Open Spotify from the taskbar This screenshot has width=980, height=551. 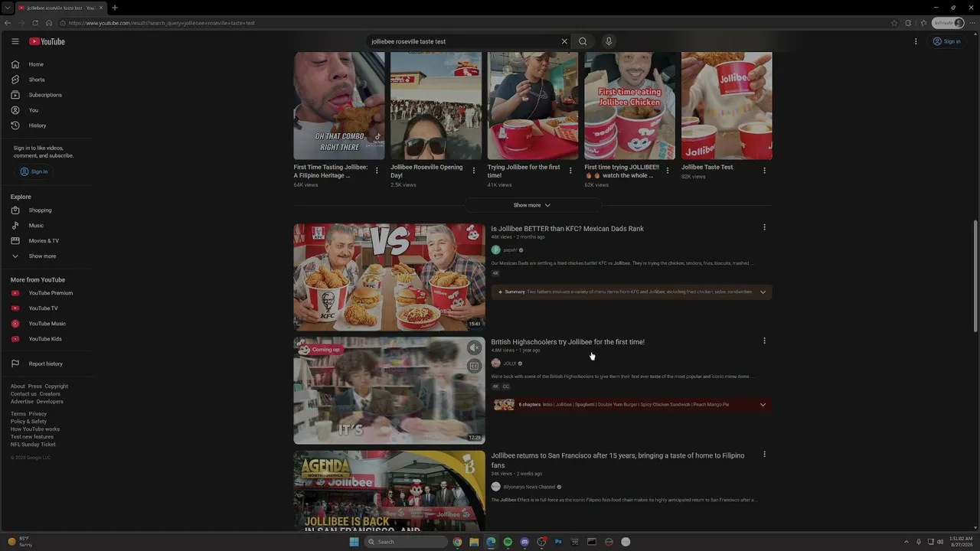click(x=508, y=542)
